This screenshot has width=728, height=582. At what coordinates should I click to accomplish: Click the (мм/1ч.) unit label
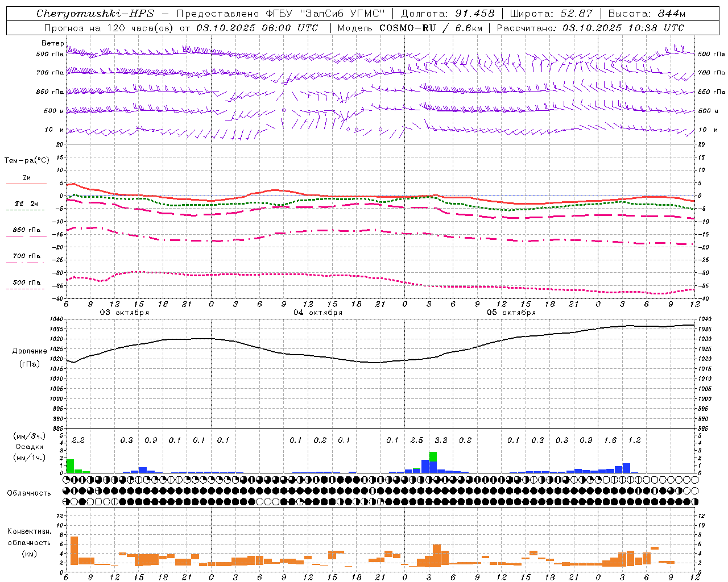point(30,458)
